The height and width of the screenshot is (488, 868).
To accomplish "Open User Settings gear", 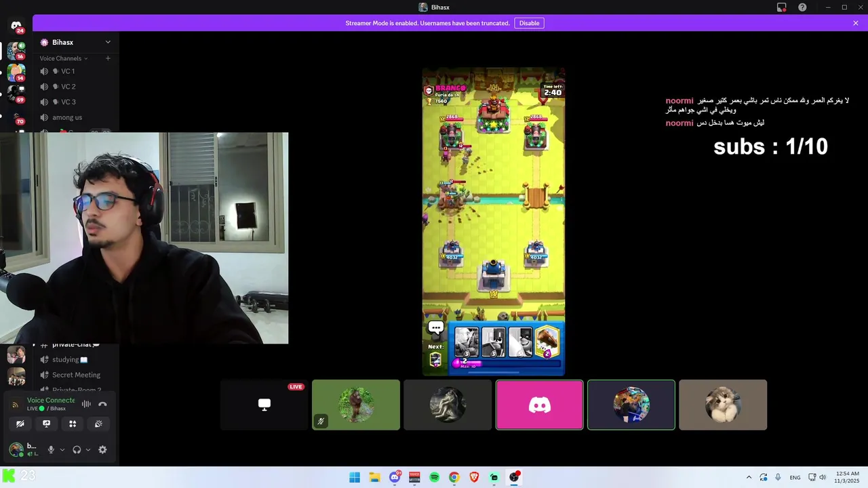I will tap(102, 449).
